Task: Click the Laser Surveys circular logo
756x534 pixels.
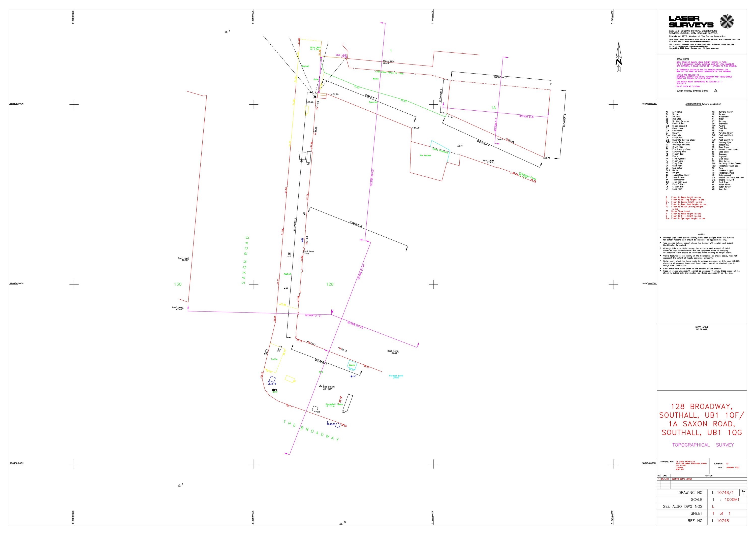Action: tap(726, 22)
